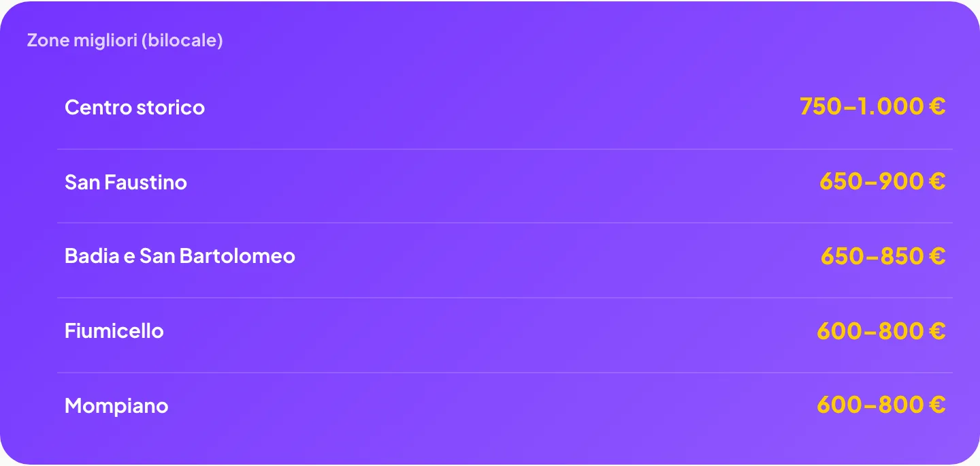Click the Centro storico zone name
Screen dimensions: 980x466
pos(135,107)
